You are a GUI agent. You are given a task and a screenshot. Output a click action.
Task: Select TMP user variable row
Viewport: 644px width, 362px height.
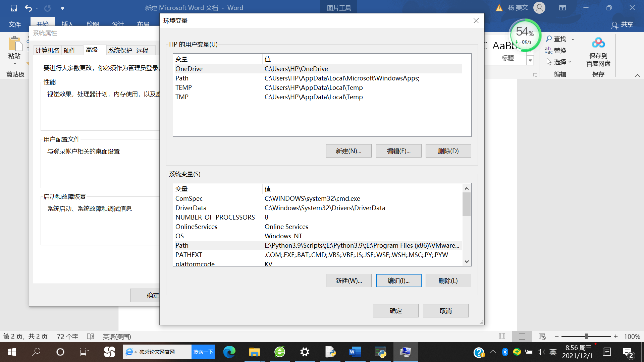pos(317,97)
